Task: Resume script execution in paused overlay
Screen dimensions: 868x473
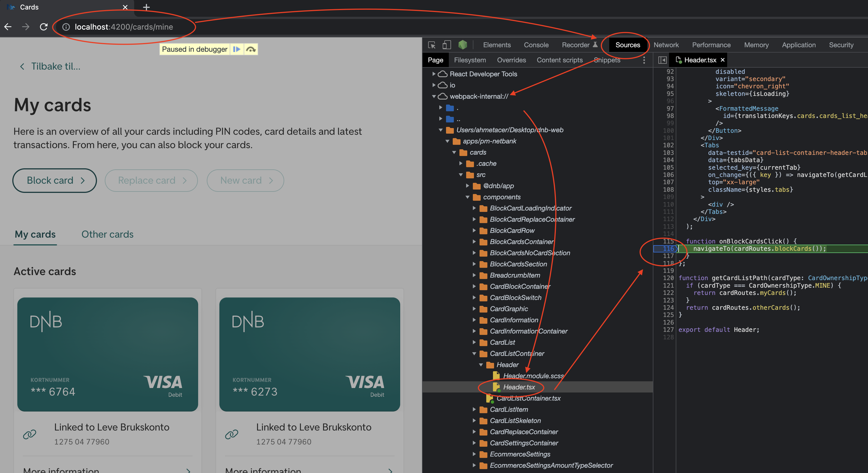Action: (x=236, y=49)
